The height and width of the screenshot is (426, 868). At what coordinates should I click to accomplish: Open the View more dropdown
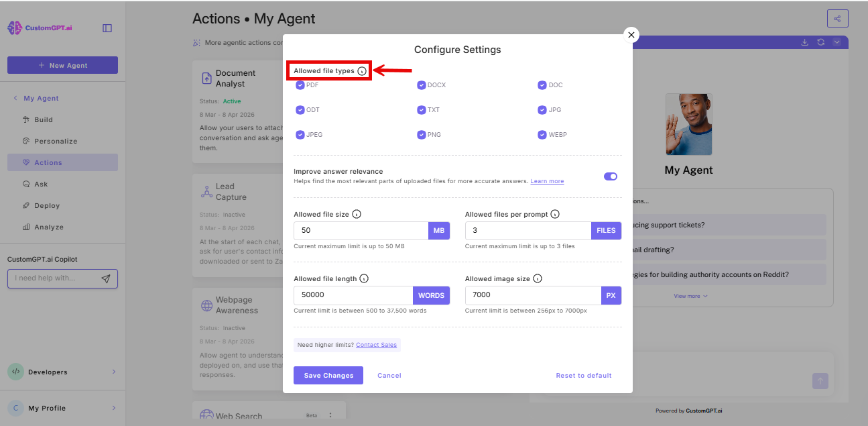pos(690,295)
